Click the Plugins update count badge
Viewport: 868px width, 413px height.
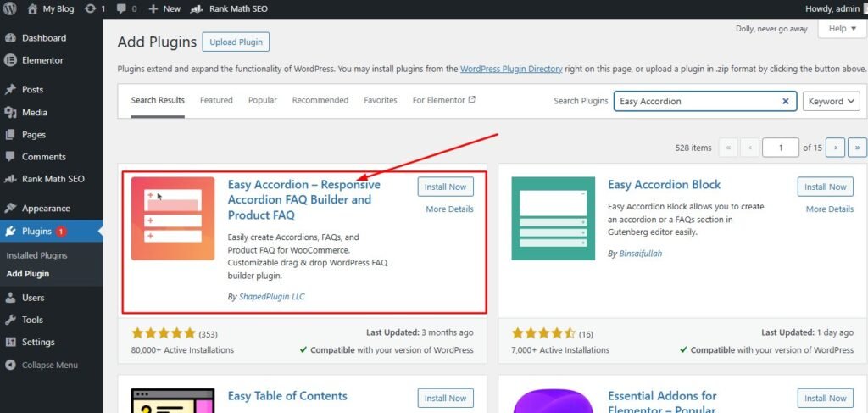[61, 232]
